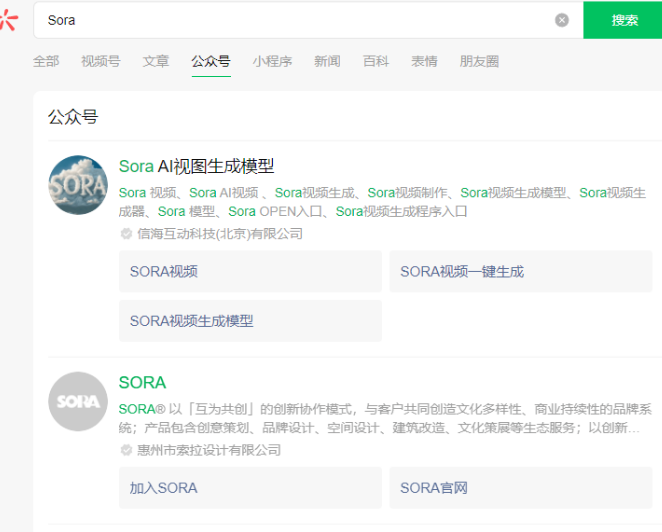The height and width of the screenshot is (532, 662).
Task: Click the Sora AI视图生成模型 description text
Action: (x=382, y=202)
